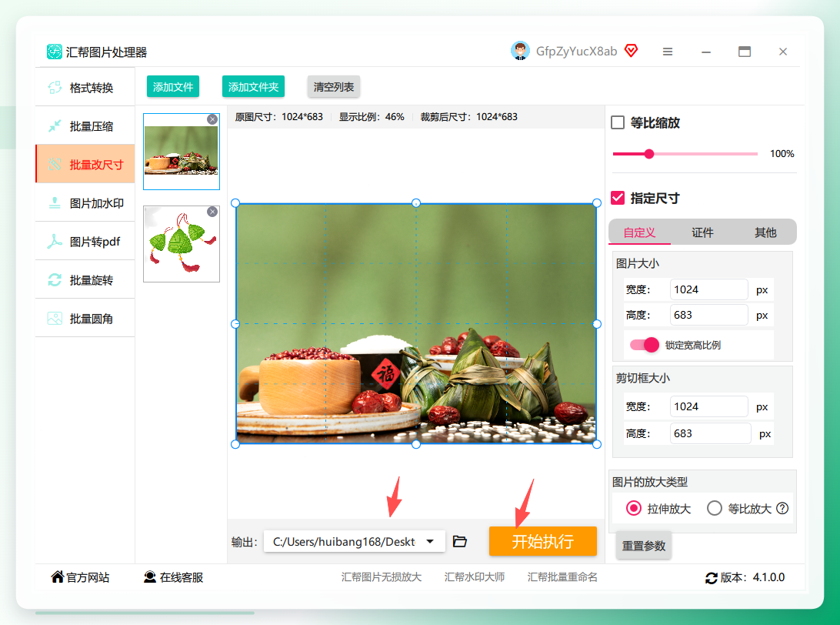Open the 汇帮水印大师 link

tap(475, 577)
